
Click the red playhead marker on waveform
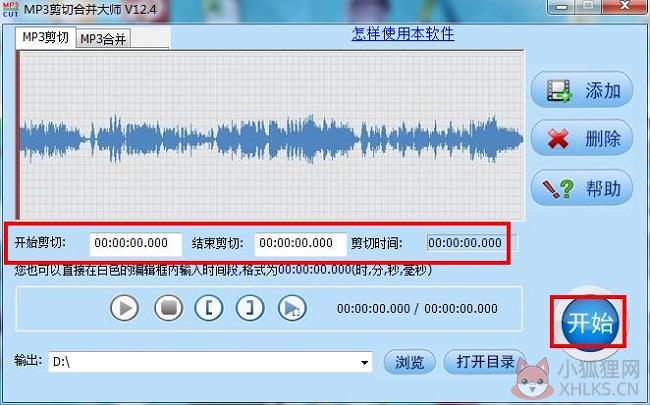pyautogui.click(x=18, y=136)
